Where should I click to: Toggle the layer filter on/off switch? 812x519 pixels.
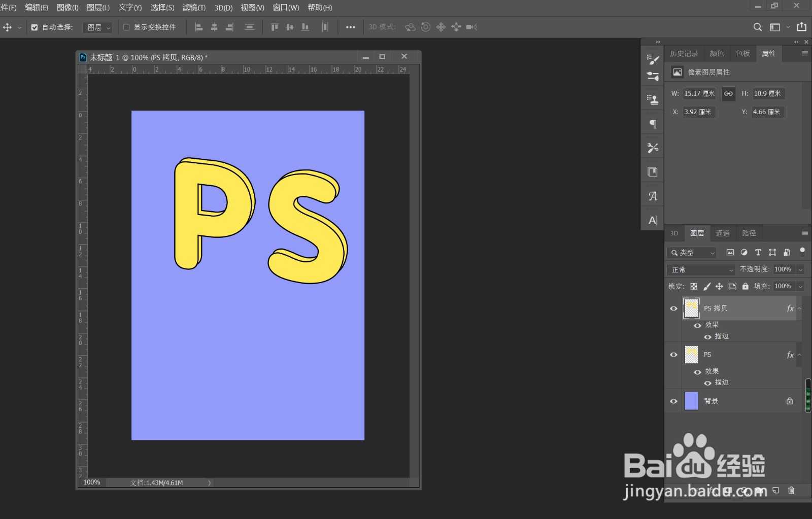click(802, 252)
